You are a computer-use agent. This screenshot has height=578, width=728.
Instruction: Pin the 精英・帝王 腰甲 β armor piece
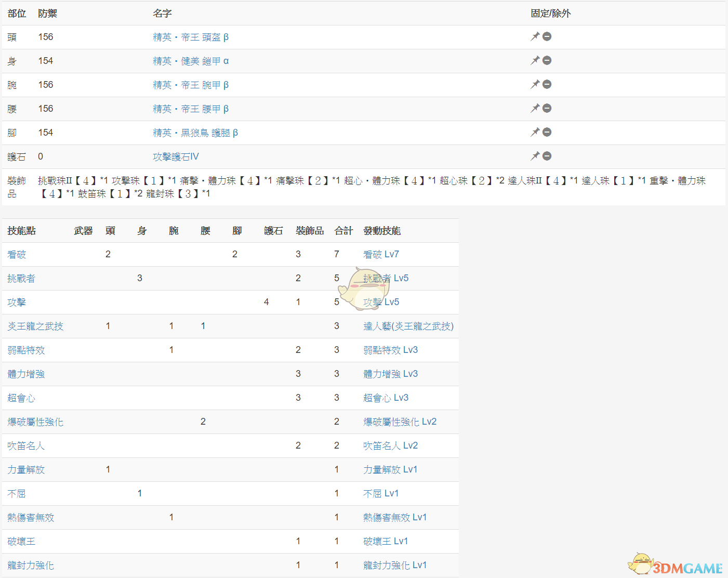click(x=535, y=108)
